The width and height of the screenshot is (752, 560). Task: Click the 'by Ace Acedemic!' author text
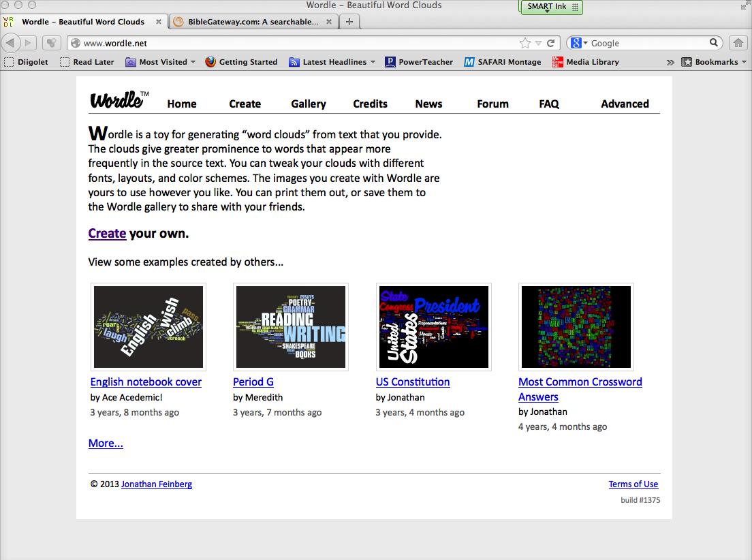point(126,397)
